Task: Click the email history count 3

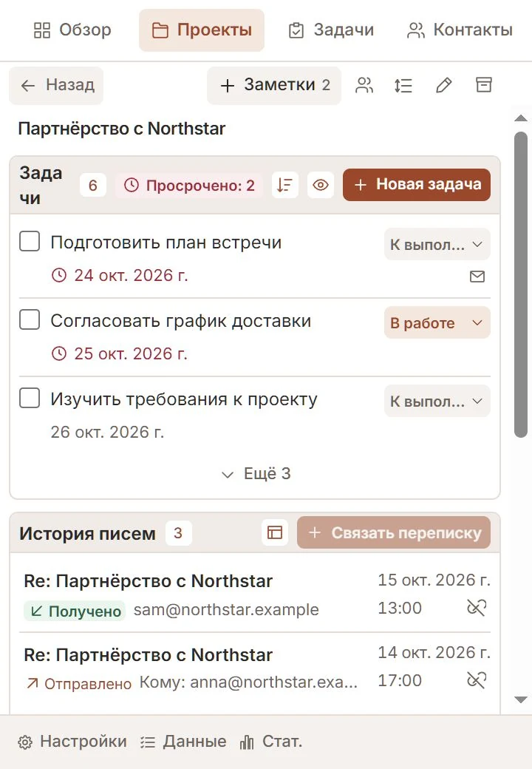Action: [x=178, y=533]
